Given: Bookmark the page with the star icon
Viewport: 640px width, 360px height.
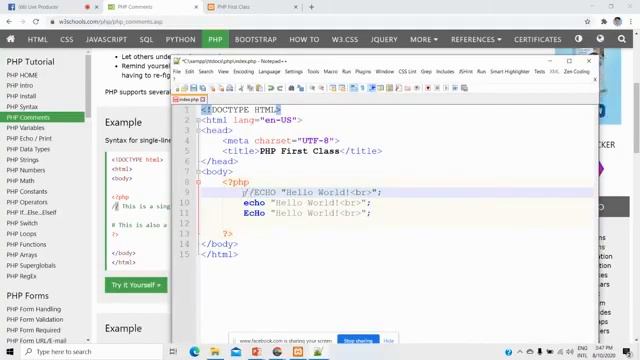Looking at the screenshot, I should tap(587, 21).
